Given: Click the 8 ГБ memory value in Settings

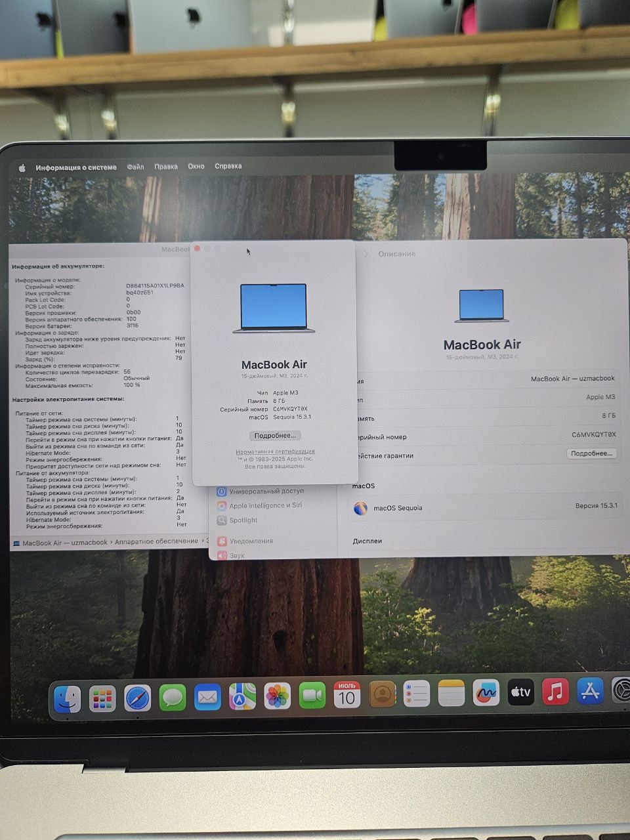Looking at the screenshot, I should point(609,415).
